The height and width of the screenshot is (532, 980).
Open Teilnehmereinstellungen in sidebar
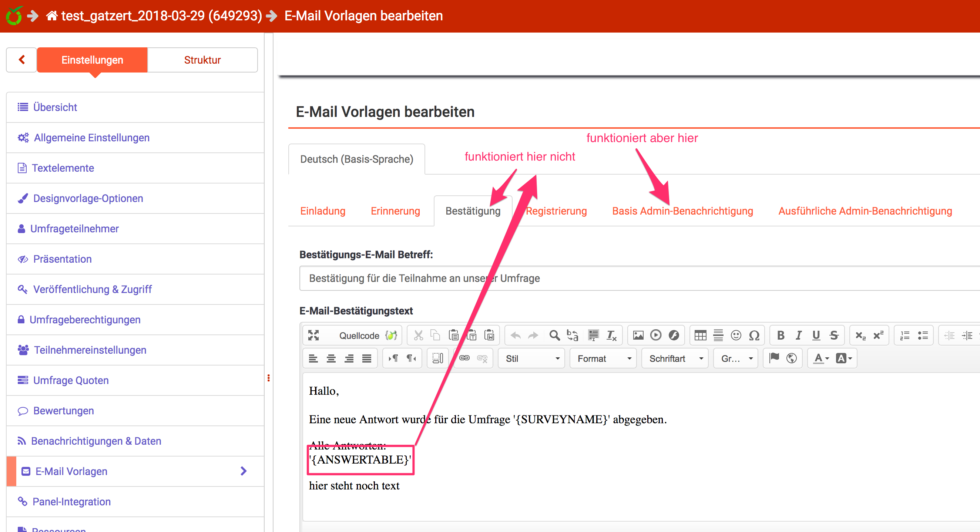[x=90, y=350]
